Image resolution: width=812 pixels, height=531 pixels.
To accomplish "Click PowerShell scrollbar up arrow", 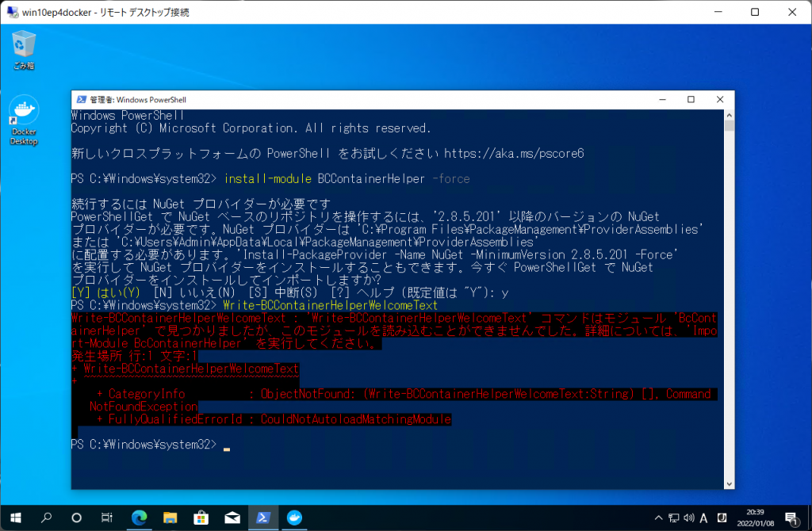I will click(x=730, y=116).
